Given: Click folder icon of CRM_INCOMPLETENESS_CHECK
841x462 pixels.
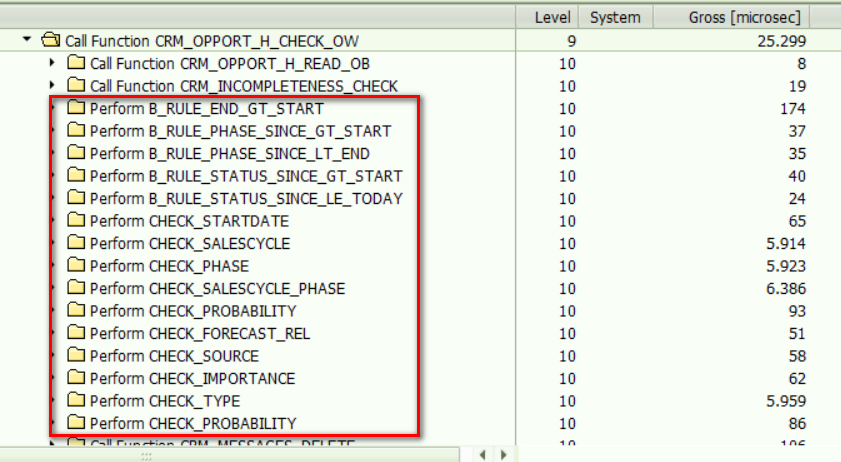Looking at the screenshot, I should click(76, 85).
